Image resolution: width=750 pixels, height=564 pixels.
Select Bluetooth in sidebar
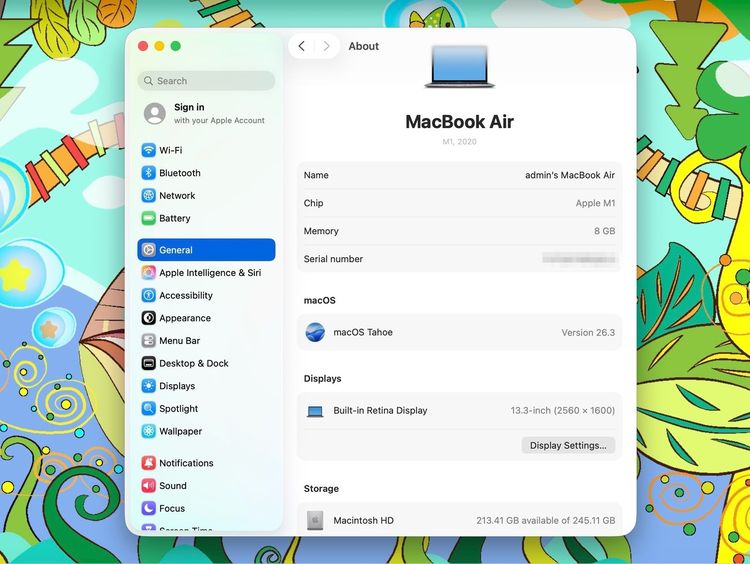(180, 173)
